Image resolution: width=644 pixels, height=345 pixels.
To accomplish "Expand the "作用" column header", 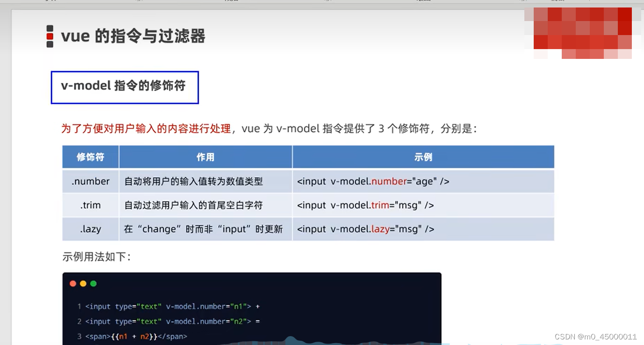I will coord(205,157).
